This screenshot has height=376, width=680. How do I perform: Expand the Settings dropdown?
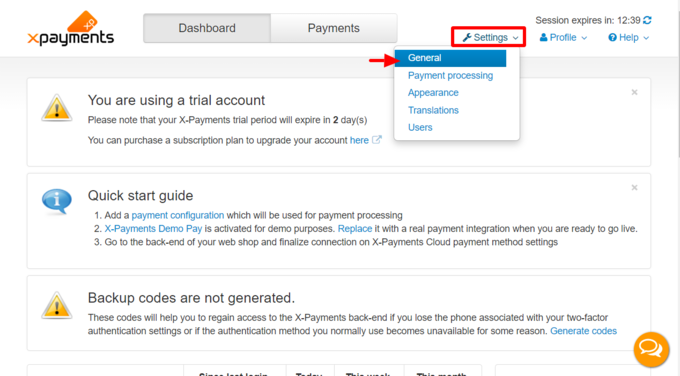[x=490, y=37]
